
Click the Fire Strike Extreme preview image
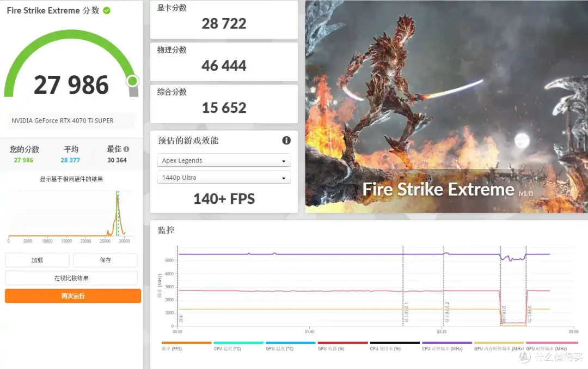point(446,107)
